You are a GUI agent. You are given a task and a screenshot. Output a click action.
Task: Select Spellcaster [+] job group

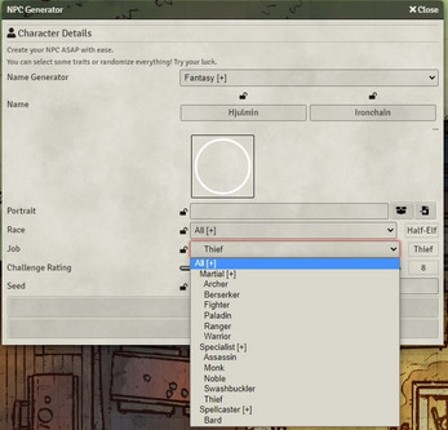pos(295,409)
